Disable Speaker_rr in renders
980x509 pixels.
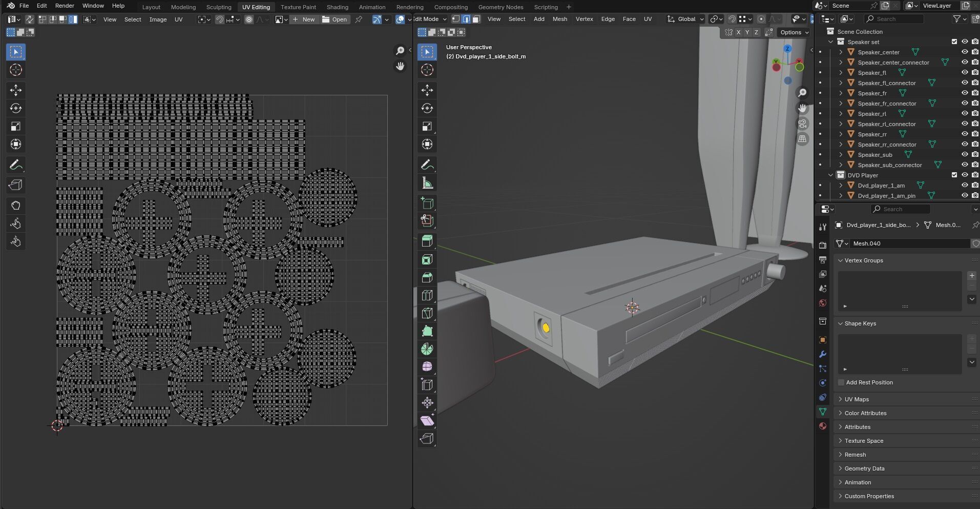click(975, 134)
